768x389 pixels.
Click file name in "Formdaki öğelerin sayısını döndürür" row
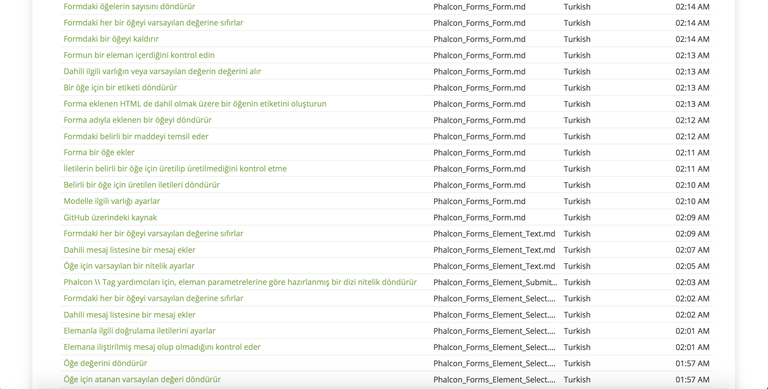(479, 7)
